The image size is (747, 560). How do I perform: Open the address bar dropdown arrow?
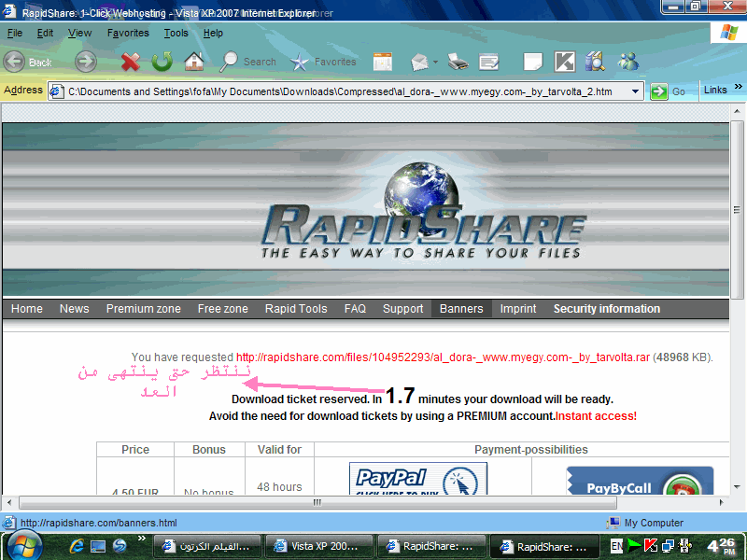[635, 91]
